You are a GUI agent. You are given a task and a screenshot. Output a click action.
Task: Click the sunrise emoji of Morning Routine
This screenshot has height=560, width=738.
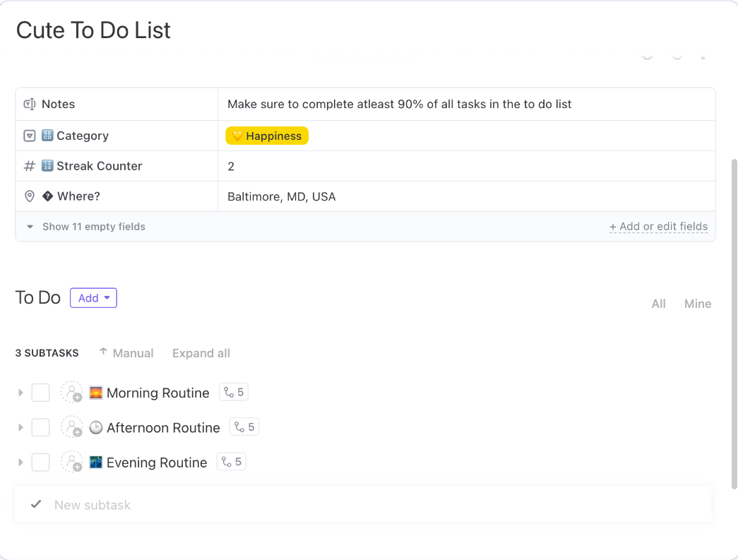[96, 393]
